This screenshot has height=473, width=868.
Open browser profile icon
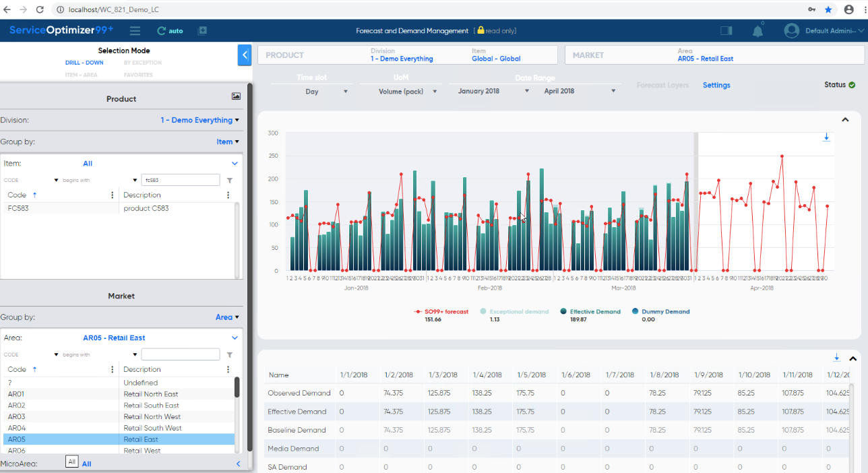coord(848,9)
